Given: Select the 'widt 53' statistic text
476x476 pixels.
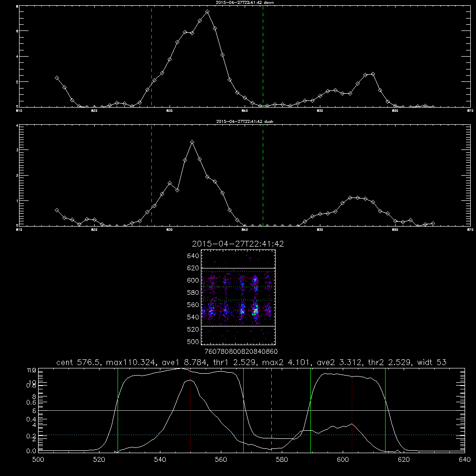Looking at the screenshot, I should pos(432,362).
